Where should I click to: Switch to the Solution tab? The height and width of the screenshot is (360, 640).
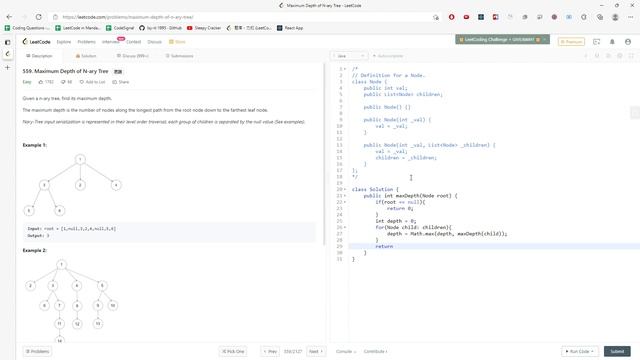tap(86, 56)
